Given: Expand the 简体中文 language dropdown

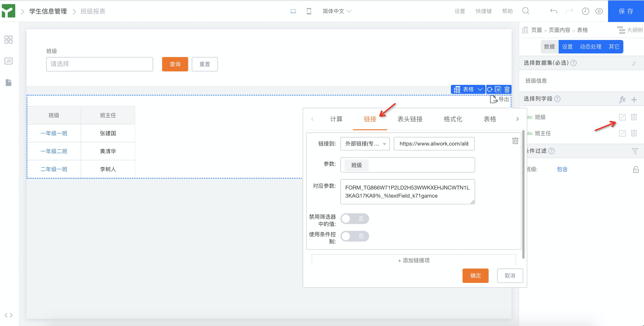Looking at the screenshot, I should click(x=337, y=11).
